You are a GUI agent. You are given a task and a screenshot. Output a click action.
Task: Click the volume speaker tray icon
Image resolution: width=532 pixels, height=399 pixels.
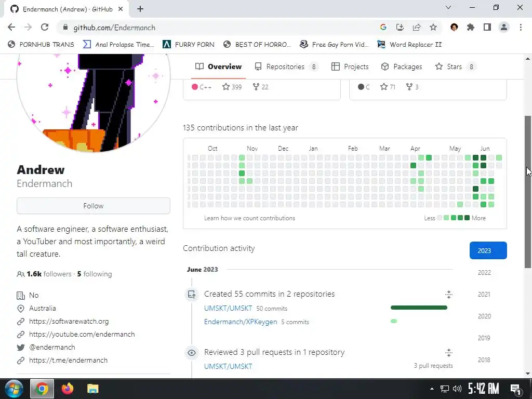click(457, 389)
